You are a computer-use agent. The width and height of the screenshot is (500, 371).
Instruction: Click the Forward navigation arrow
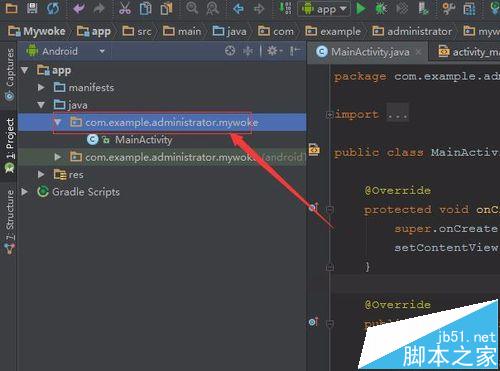point(259,8)
